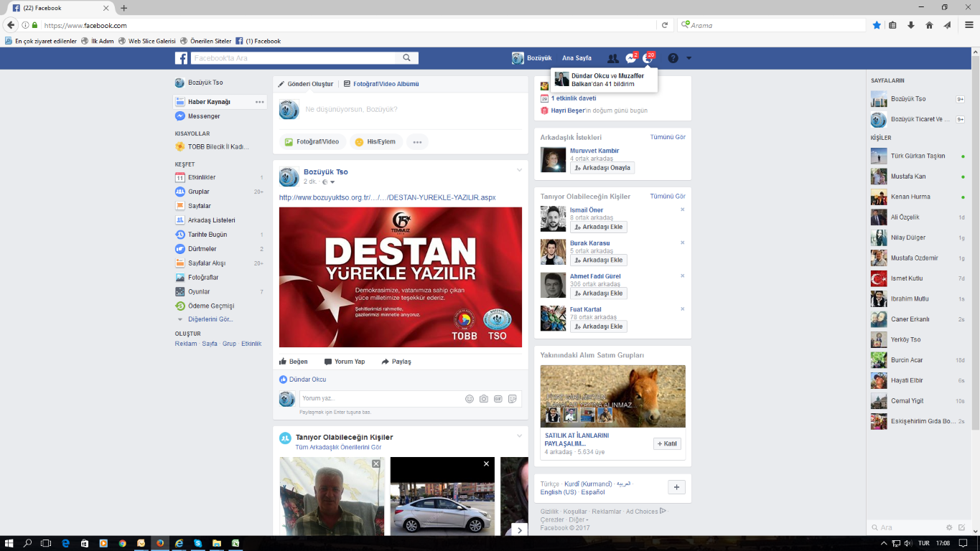Go to Ana Sayfa in top bar

pyautogui.click(x=577, y=58)
